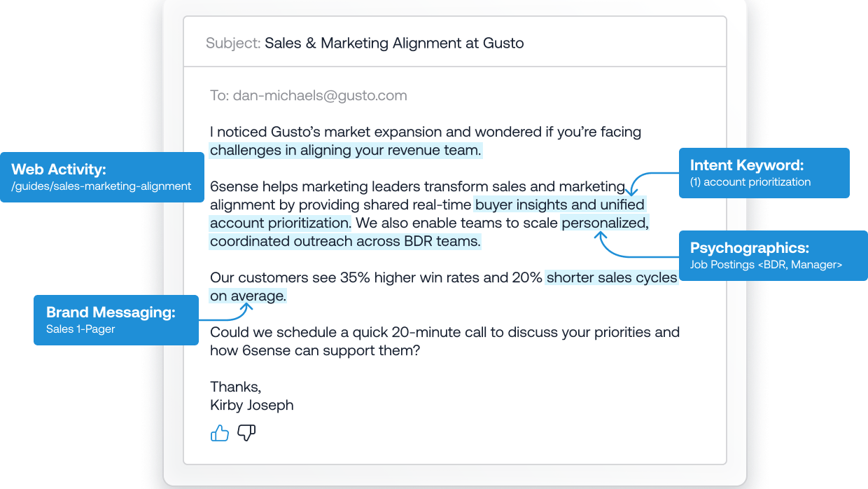
Task: Click highlighted 'shorter sales cycles' text
Action: [x=612, y=277]
